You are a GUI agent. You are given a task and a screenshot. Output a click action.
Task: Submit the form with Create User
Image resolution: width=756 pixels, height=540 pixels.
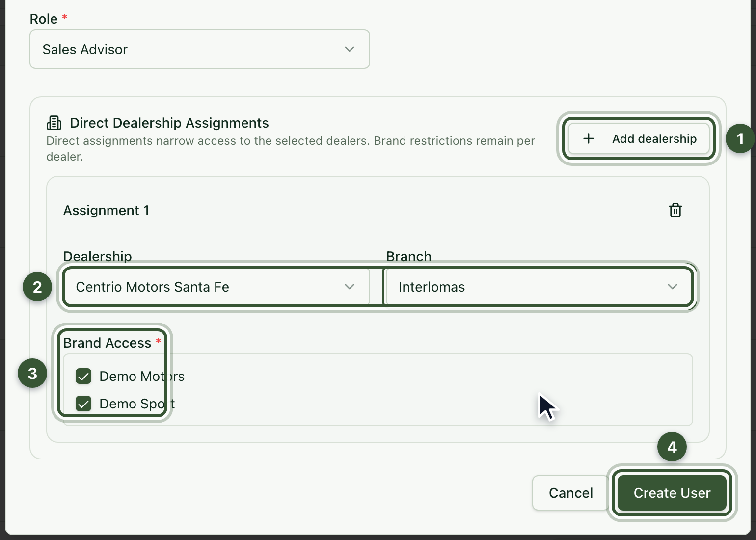click(x=672, y=493)
